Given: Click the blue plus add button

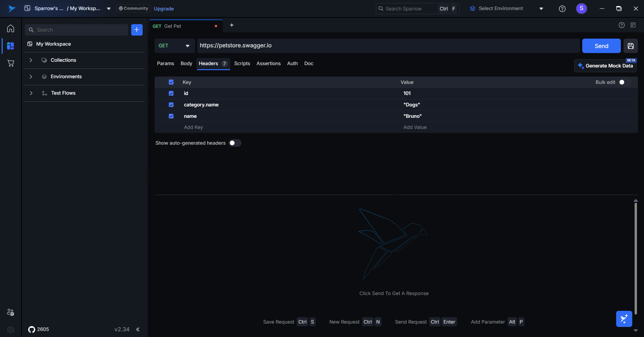Looking at the screenshot, I should point(137,30).
